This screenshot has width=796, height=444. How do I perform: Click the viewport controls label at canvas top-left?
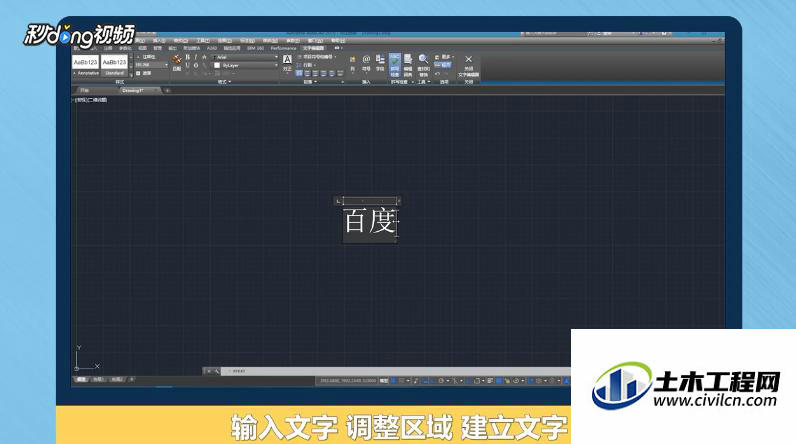pos(91,100)
